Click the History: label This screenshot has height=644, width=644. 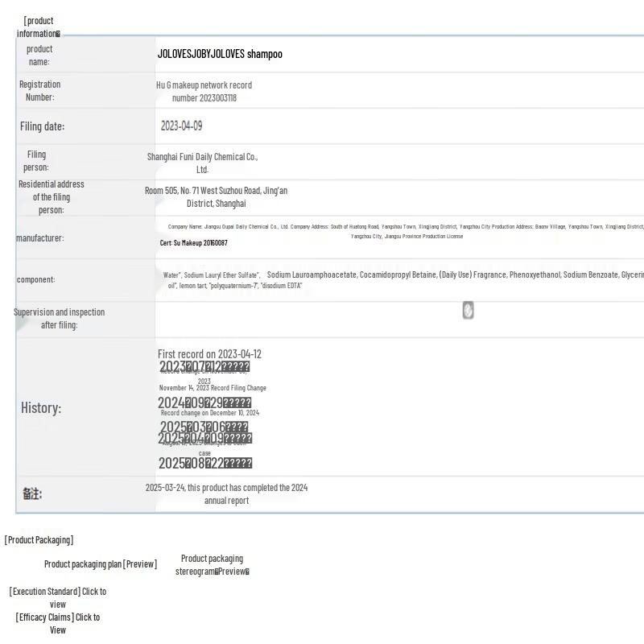41,408
